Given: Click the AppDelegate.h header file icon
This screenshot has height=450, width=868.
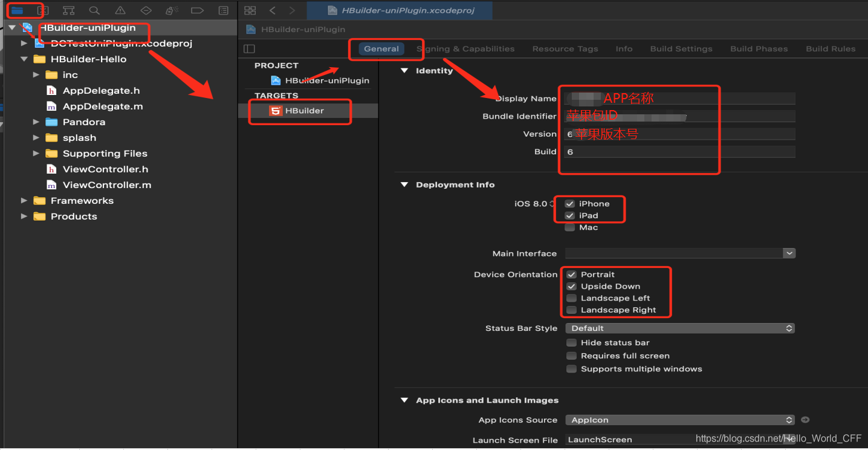Looking at the screenshot, I should (51, 91).
